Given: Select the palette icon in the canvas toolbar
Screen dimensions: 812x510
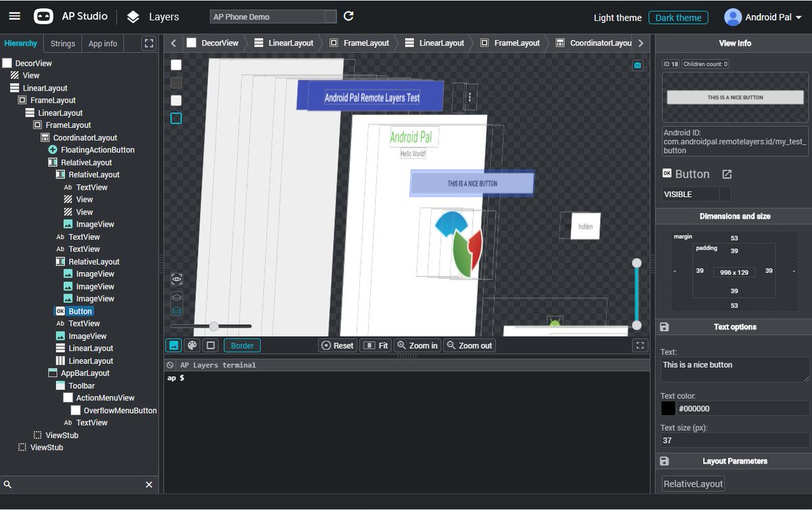Looking at the screenshot, I should (192, 345).
